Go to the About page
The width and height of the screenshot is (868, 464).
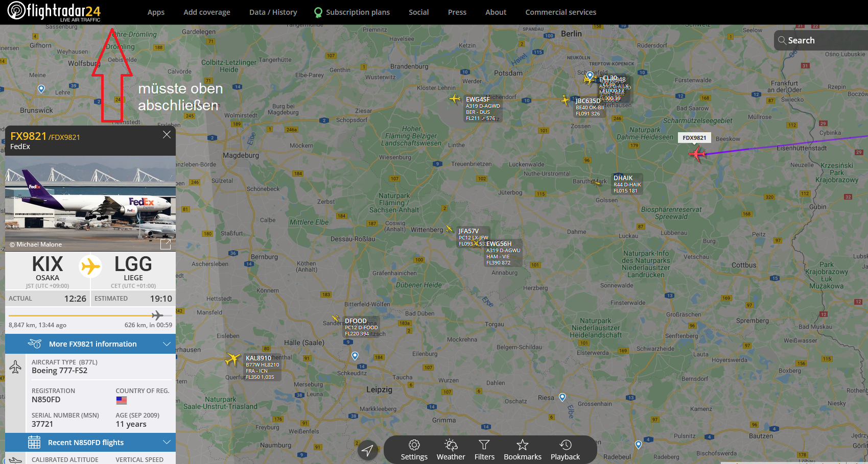[x=496, y=12]
